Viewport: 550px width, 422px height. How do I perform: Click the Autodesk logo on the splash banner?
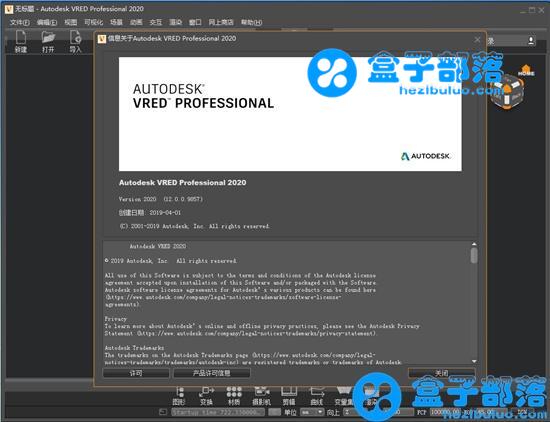(425, 156)
